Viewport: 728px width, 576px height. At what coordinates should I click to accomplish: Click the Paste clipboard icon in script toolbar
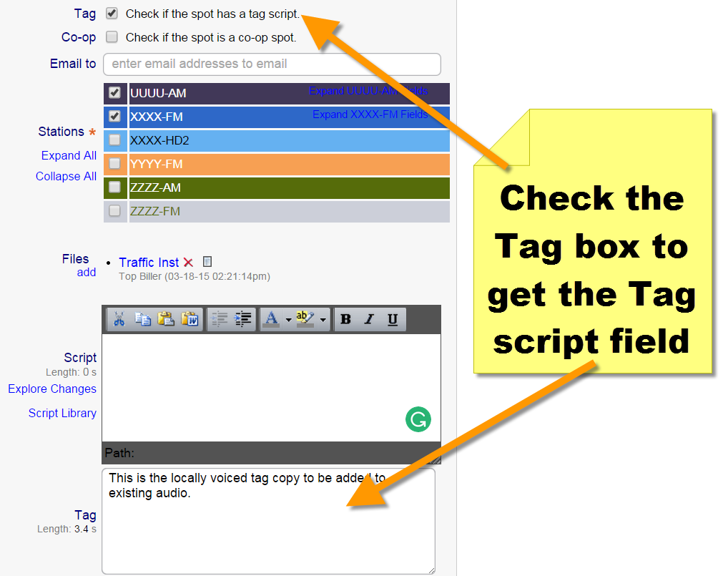tap(166, 319)
